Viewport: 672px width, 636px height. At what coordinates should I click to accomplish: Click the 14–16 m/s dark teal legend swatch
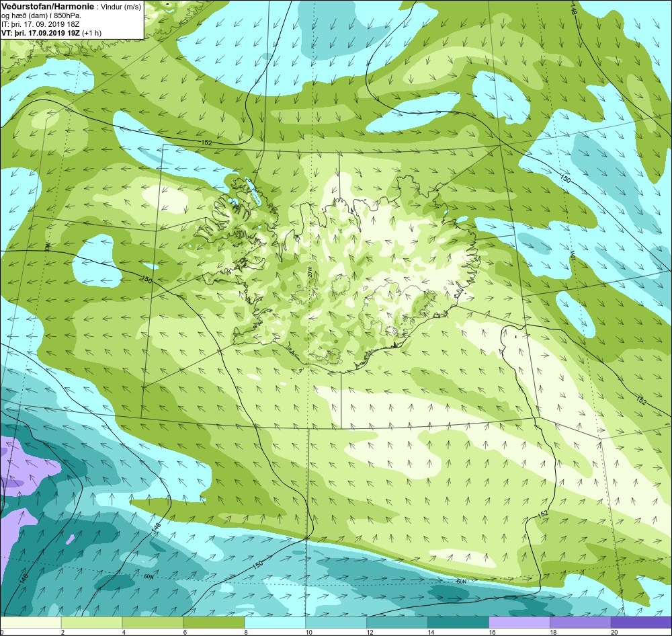tap(458, 623)
